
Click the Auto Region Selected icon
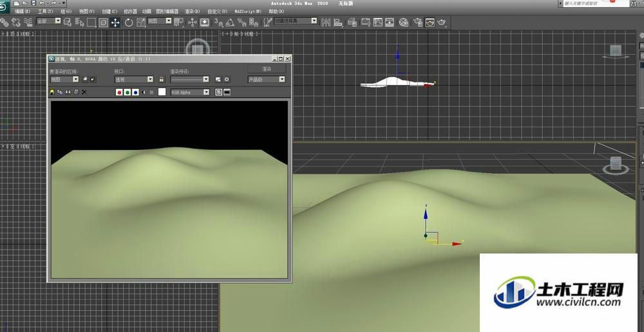pos(93,79)
